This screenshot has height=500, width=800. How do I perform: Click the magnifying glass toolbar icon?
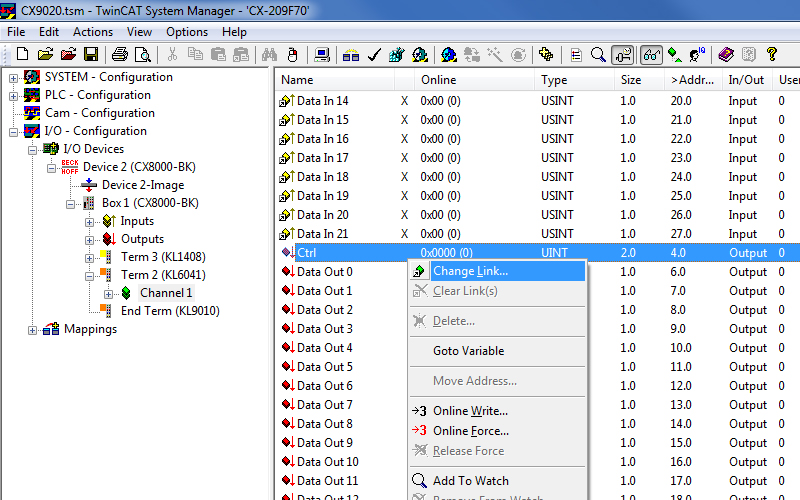pos(598,54)
